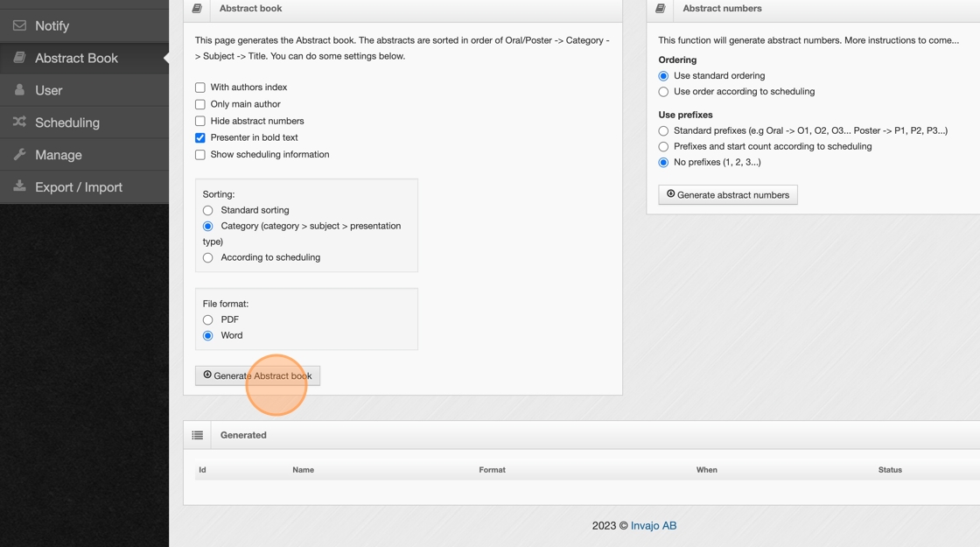Open the Manage menu item
Viewport: 980px width, 547px height.
coord(59,155)
